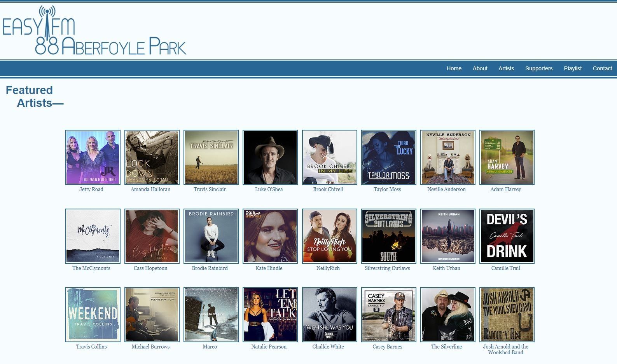Click the Chalkie White caption
The image size is (617, 364).
click(328, 347)
